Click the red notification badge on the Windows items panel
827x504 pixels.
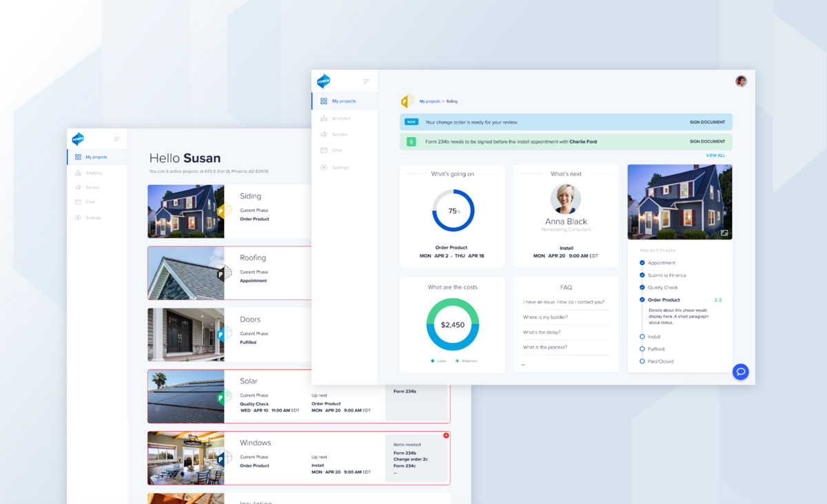446,435
